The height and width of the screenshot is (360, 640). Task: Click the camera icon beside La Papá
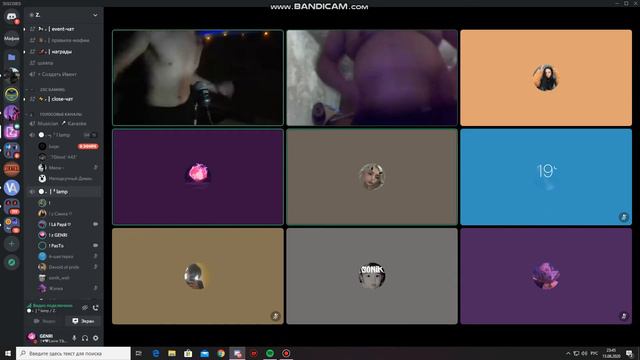pyautogui.click(x=95, y=224)
